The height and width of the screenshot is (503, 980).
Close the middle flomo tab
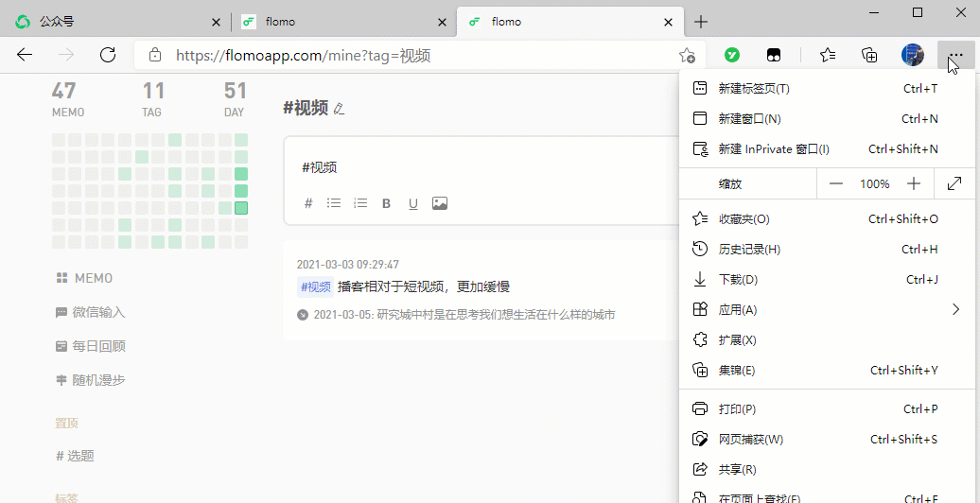442,22
